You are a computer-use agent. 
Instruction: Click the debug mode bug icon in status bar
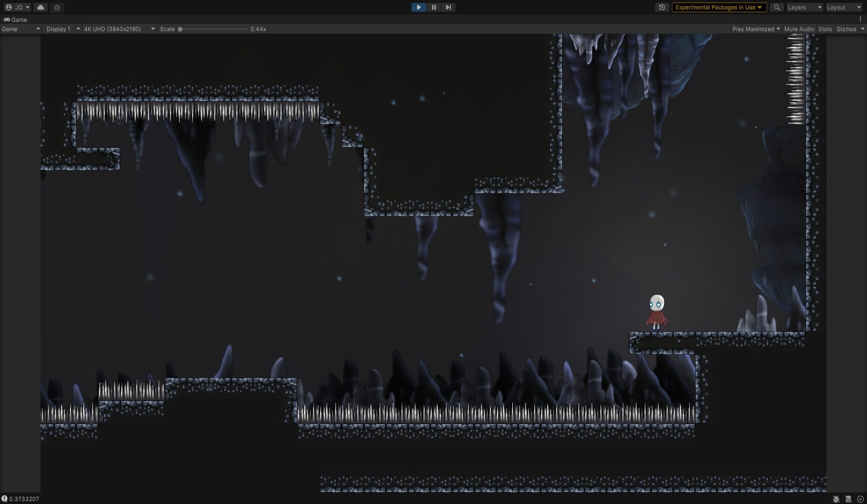(836, 499)
